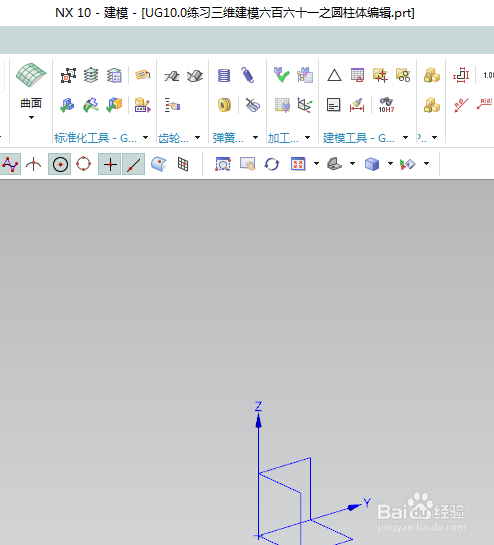Click the blue blocks with green check icon

[67, 105]
